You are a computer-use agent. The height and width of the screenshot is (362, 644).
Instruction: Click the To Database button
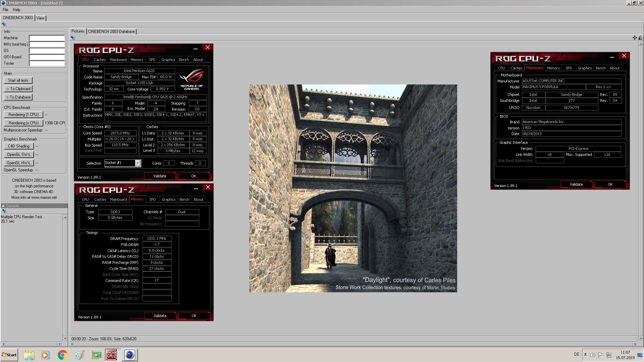coord(18,97)
